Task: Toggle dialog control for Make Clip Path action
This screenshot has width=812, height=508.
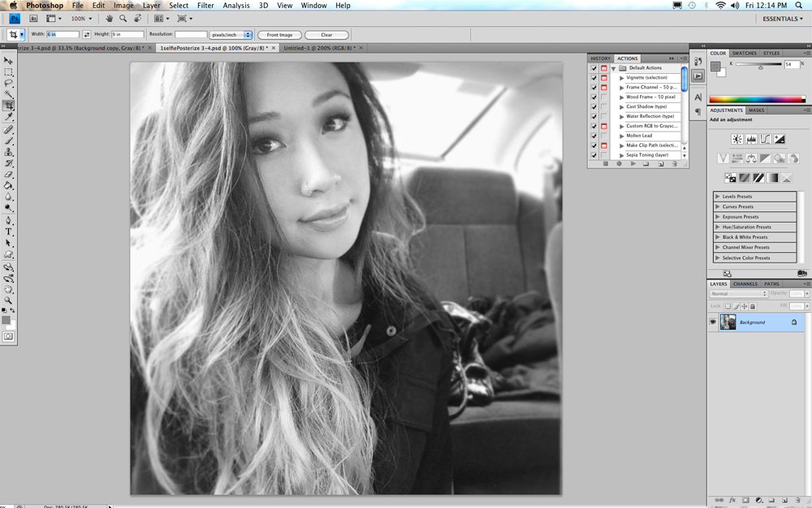Action: coord(604,145)
